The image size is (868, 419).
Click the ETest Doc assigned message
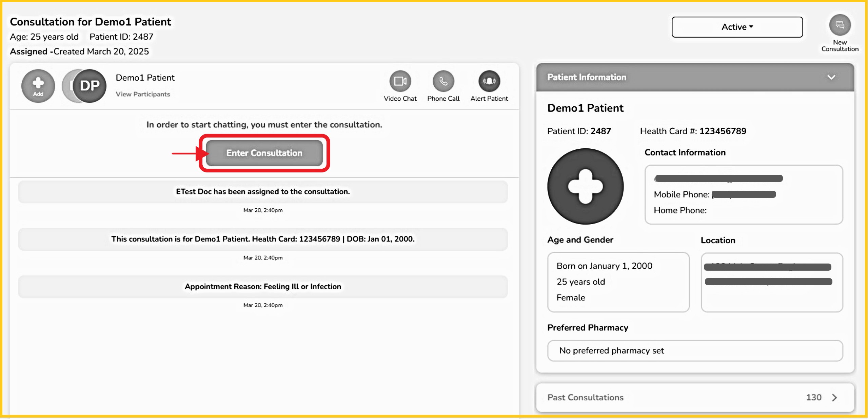click(x=263, y=192)
